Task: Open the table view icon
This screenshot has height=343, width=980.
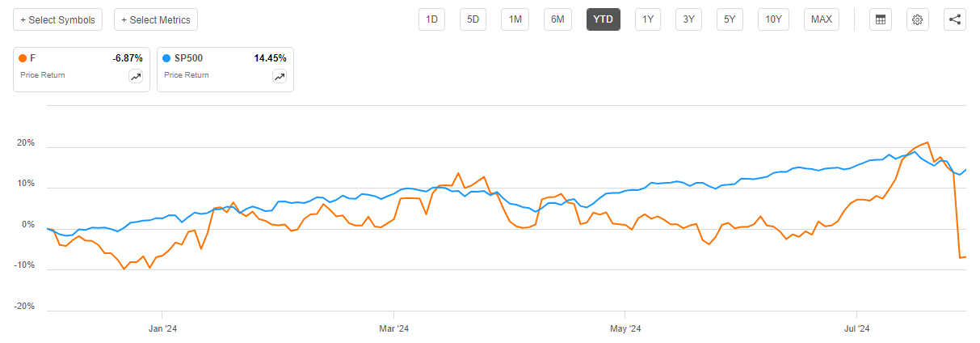Action: (880, 19)
